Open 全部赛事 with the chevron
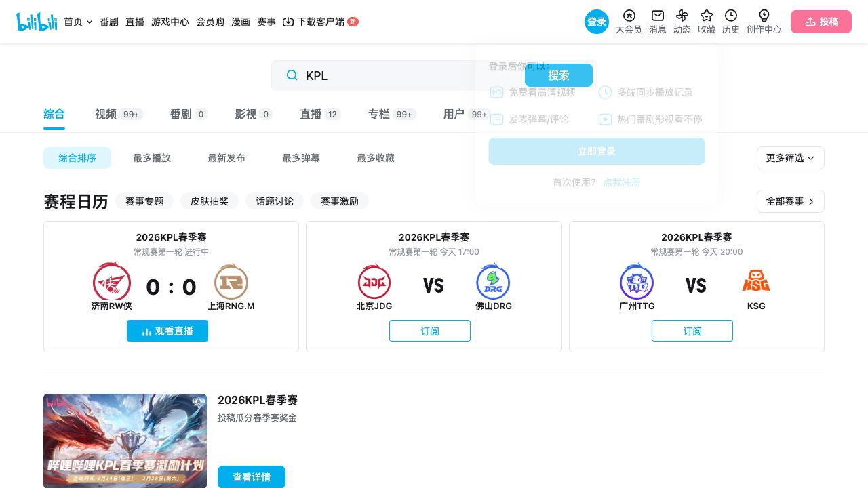 click(790, 201)
